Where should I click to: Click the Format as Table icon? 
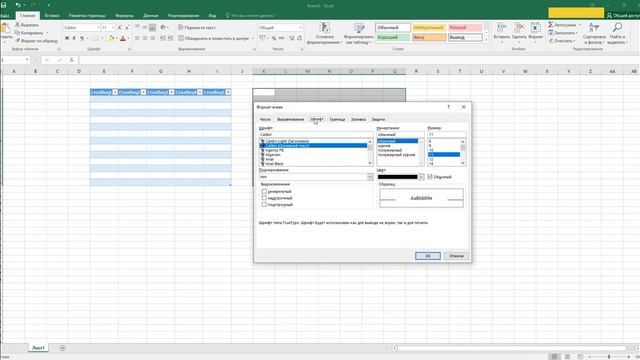pyautogui.click(x=359, y=28)
